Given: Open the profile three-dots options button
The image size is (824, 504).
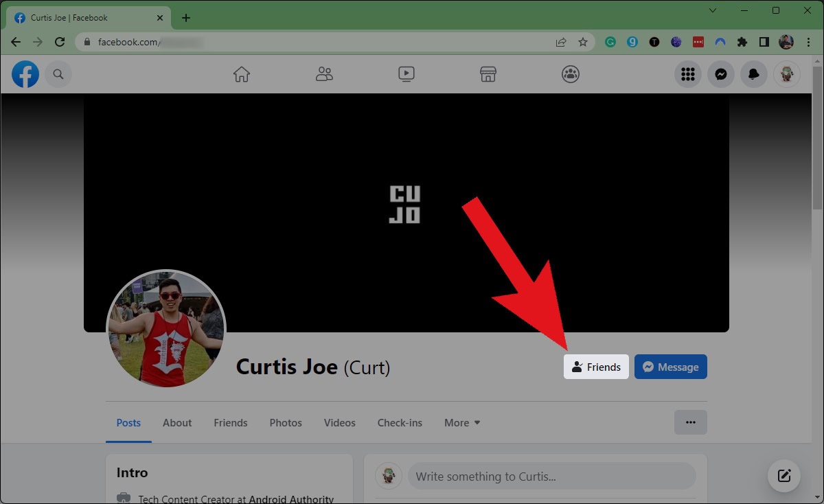Looking at the screenshot, I should click(691, 422).
